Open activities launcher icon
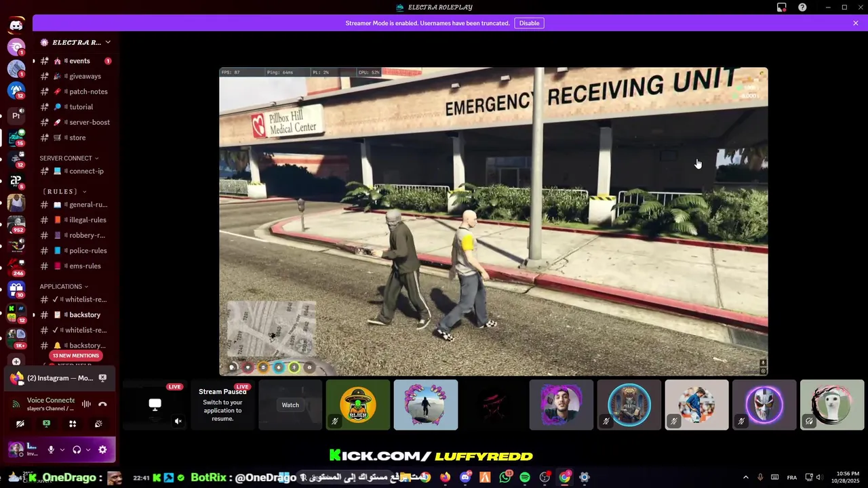 73,424
